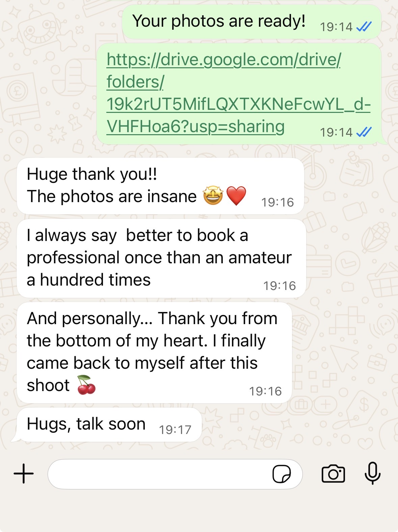This screenshot has height=532, width=398.
Task: Click 19:14 timestamp on the link bubble
Action: (336, 132)
